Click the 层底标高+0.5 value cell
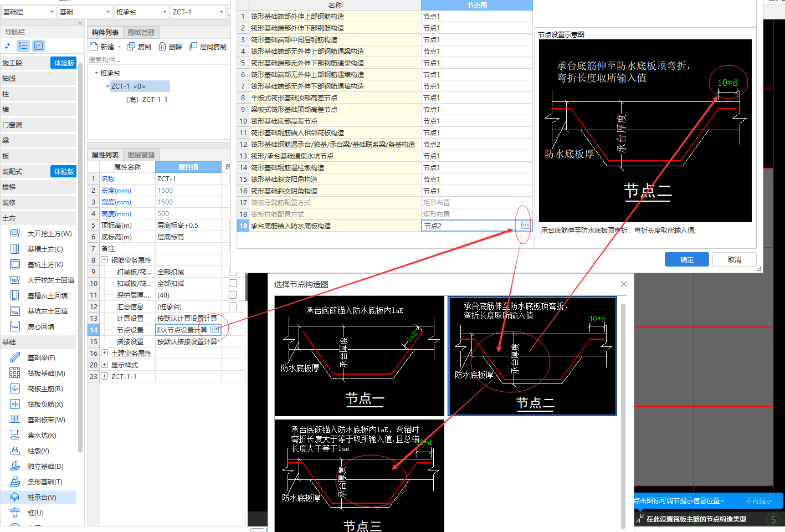The width and height of the screenshot is (785, 532). [188, 226]
